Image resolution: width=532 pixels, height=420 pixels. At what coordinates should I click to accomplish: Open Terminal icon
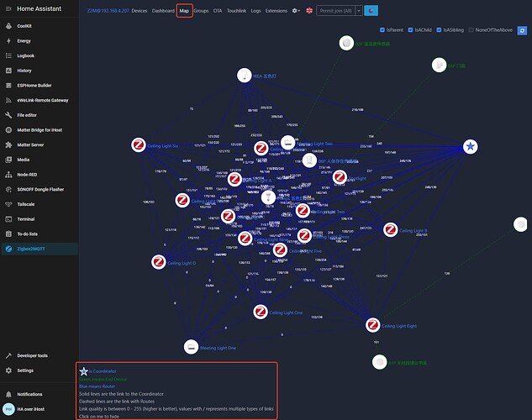[8, 219]
